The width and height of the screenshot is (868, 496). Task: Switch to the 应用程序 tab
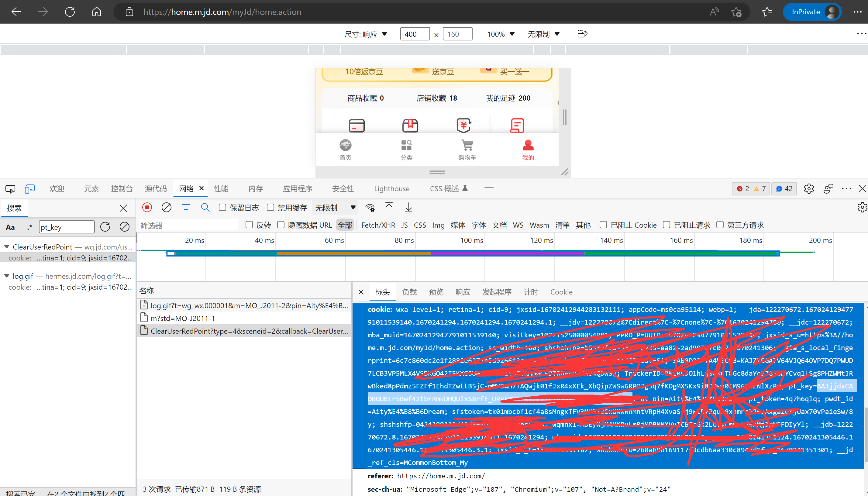click(x=298, y=189)
